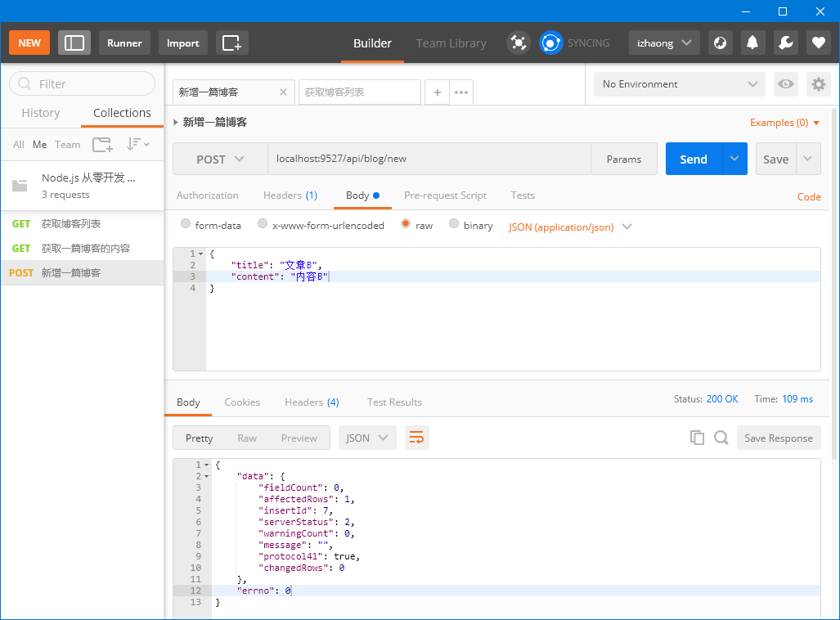Filter collections by Team
840x620 pixels.
coord(68,145)
